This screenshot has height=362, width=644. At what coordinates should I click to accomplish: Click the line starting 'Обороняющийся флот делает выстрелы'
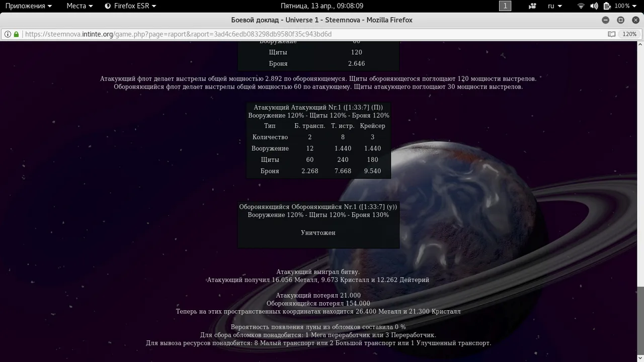pyautogui.click(x=318, y=87)
